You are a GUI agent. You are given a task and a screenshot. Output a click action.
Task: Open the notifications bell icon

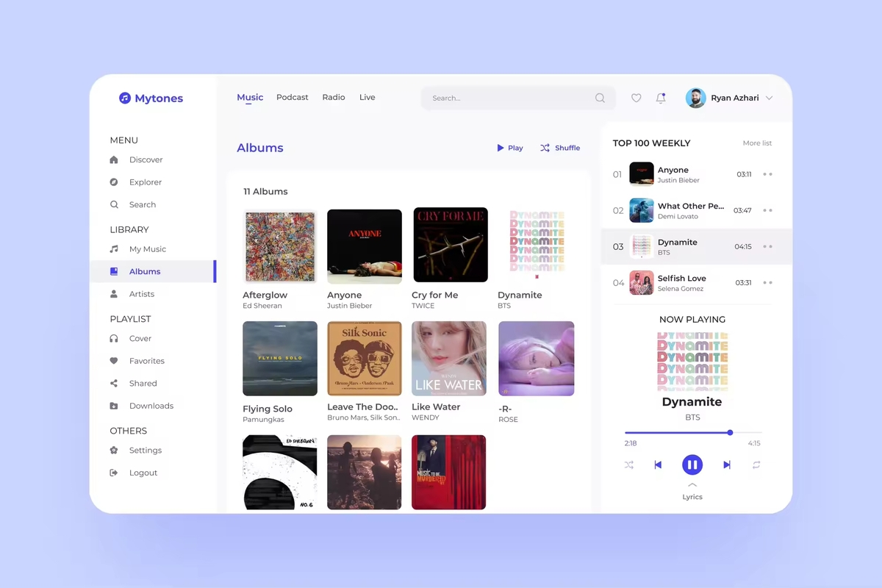click(661, 98)
